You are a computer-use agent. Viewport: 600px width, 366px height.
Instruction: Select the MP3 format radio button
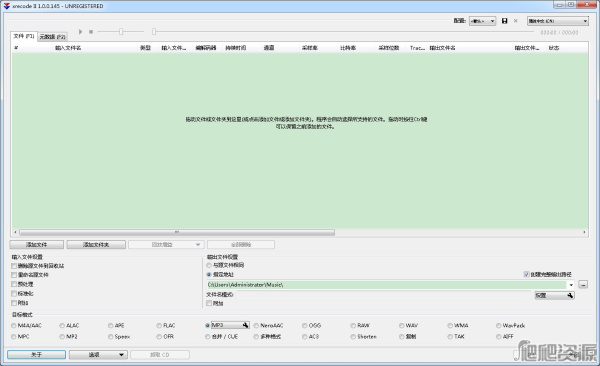click(x=207, y=325)
